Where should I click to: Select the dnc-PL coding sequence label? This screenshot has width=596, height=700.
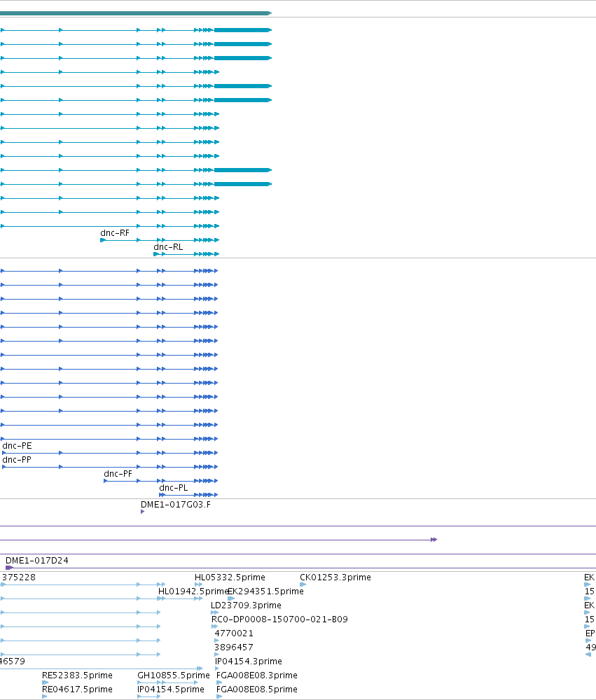(174, 487)
